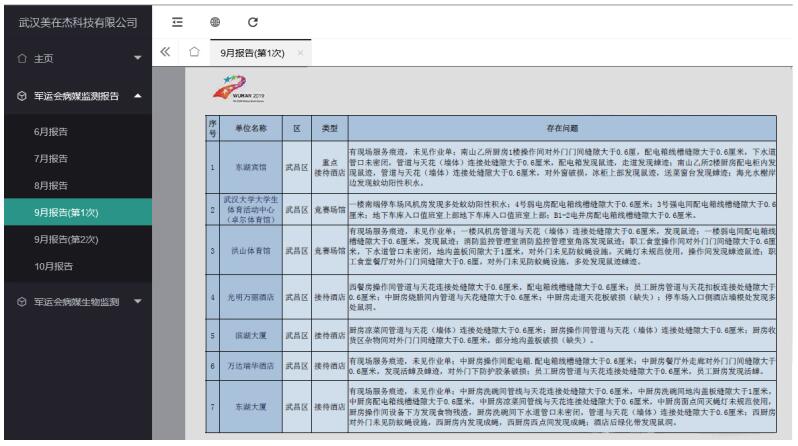The width and height of the screenshot is (798, 446).
Task: Close the 9月报告(第1次) tab
Action: (300, 52)
